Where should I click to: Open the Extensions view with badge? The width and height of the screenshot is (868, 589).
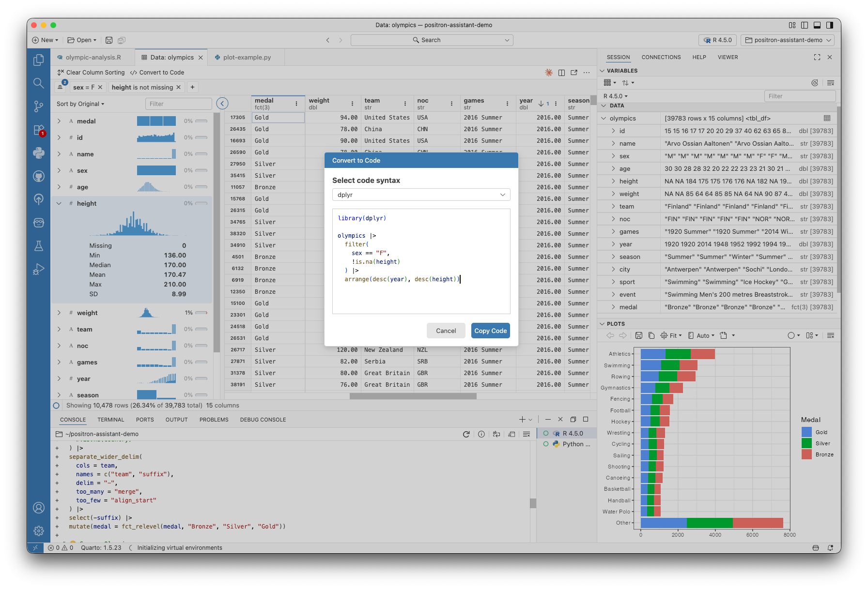[x=39, y=130]
